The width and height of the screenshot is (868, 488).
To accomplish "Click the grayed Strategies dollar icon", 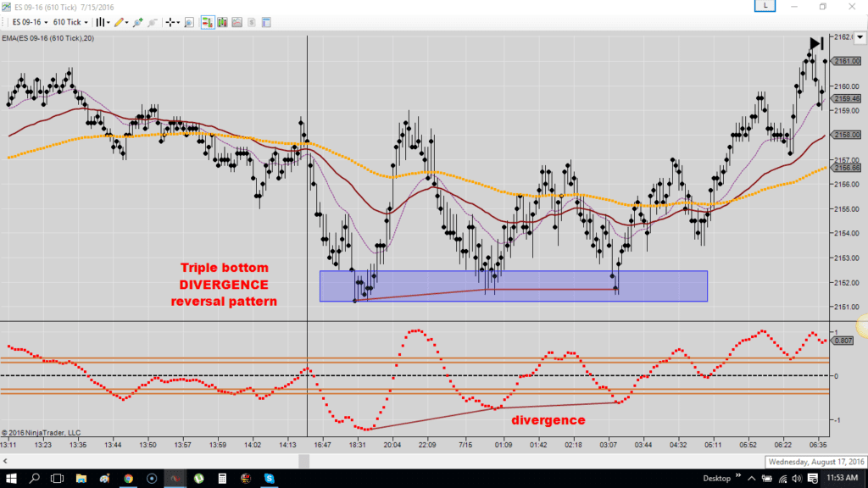I will pyautogui.click(x=251, y=22).
